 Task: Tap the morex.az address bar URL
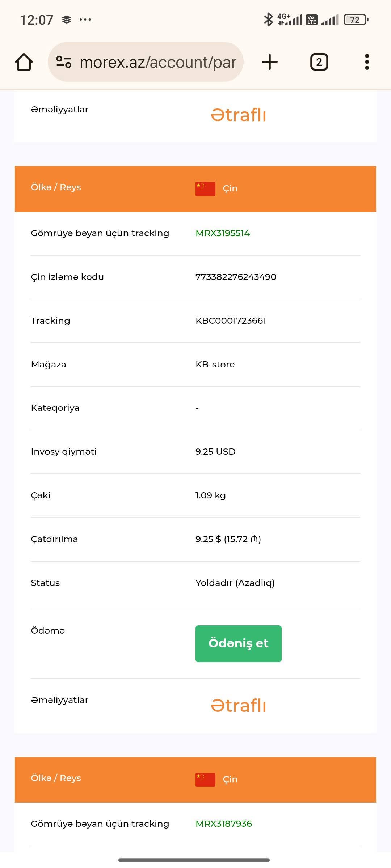pos(157,62)
